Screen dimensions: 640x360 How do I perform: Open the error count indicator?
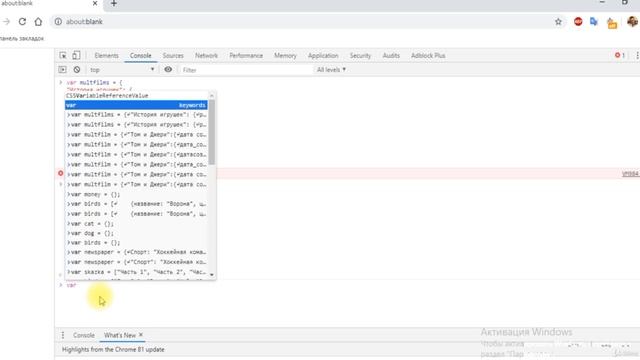620,55
